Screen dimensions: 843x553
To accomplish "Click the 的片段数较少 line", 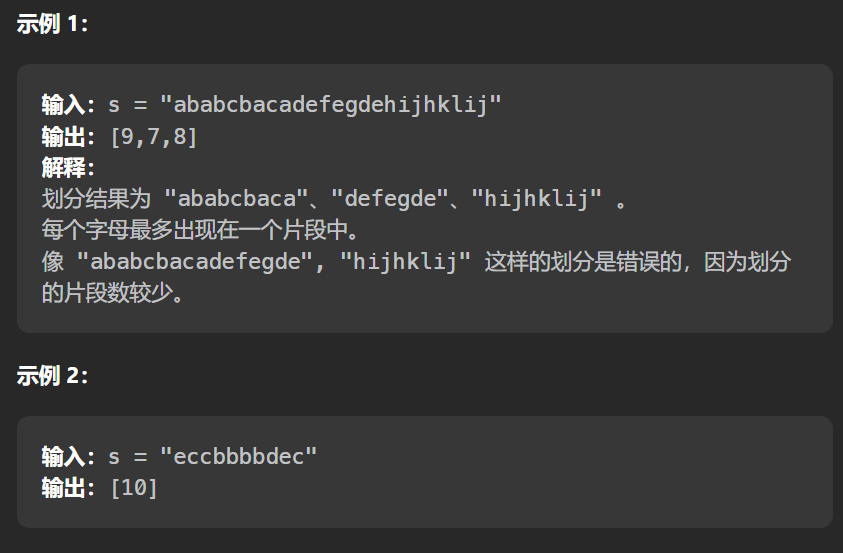I will pos(112,293).
